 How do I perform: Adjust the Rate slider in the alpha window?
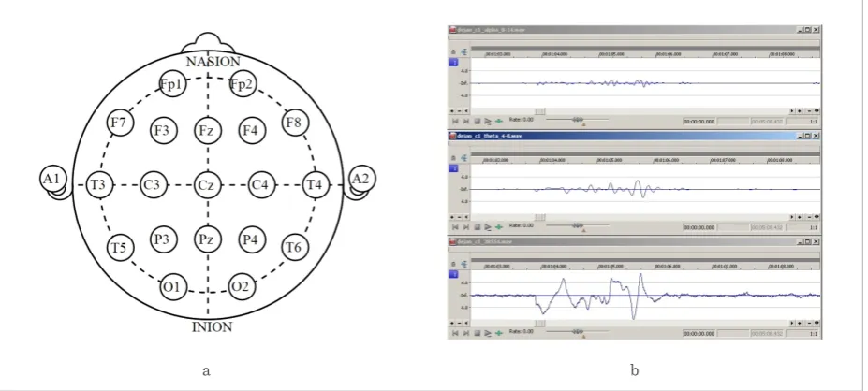[578, 120]
